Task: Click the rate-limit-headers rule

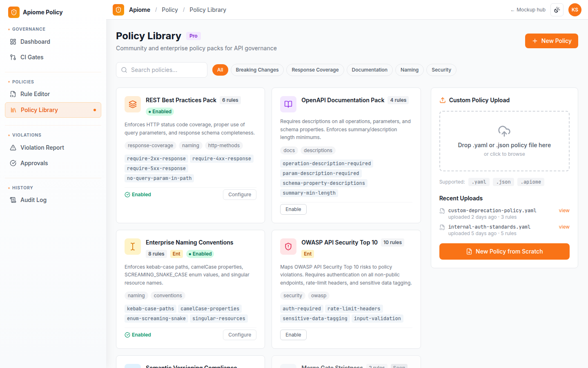Action: click(354, 309)
